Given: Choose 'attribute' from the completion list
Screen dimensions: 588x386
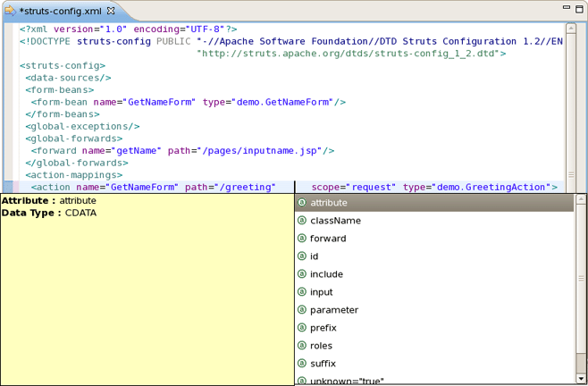Looking at the screenshot, I should point(328,203).
